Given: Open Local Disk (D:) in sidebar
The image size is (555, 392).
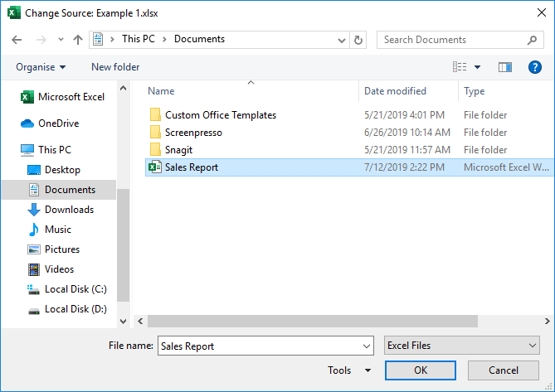Looking at the screenshot, I should [x=75, y=309].
